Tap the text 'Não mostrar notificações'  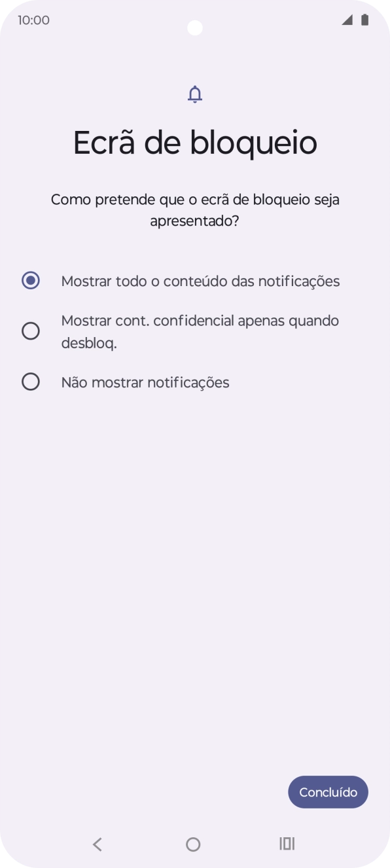click(145, 382)
